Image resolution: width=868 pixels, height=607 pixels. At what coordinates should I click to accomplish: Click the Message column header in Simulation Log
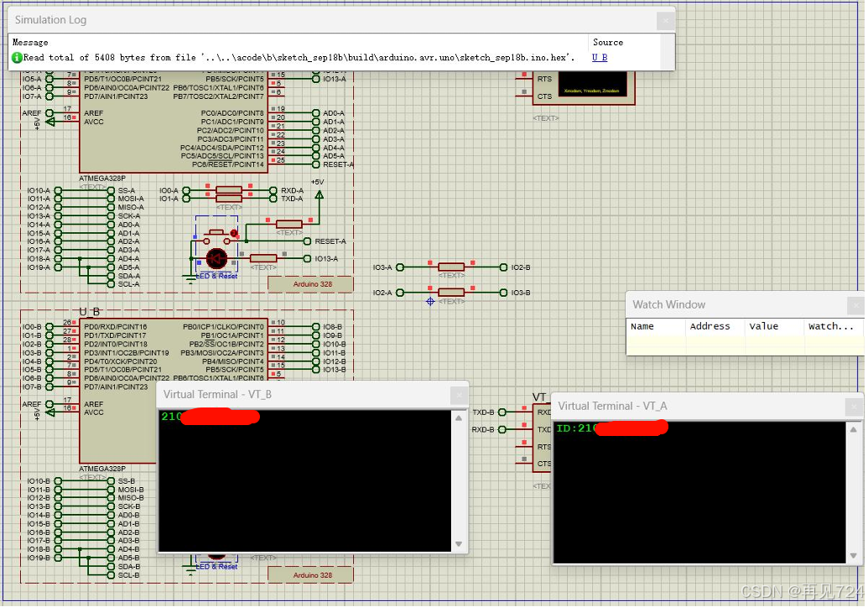click(30, 43)
